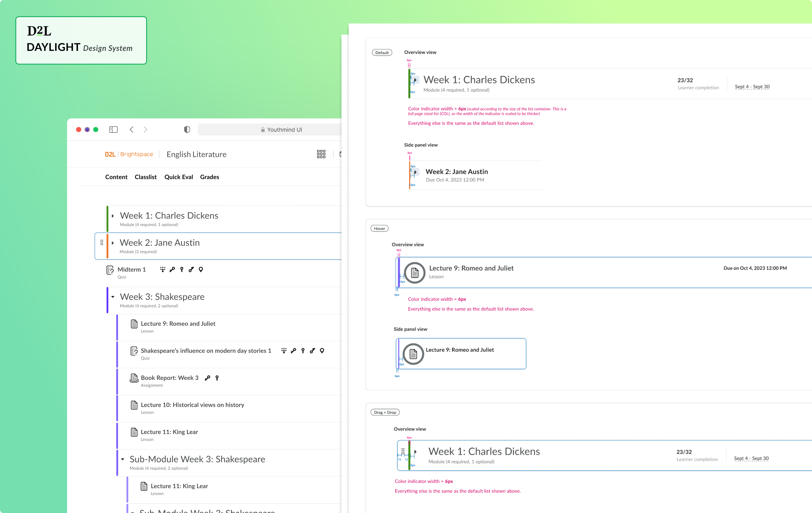Click the second key icon on the Midterm 1 row
Image resolution: width=812 pixels, height=513 pixels.
(x=191, y=270)
